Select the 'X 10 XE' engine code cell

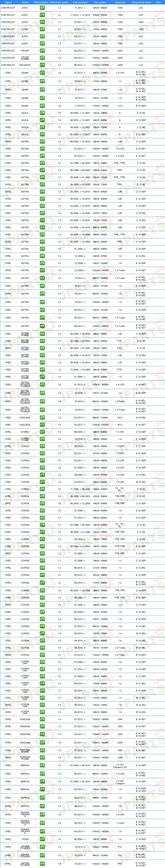tap(141, 489)
